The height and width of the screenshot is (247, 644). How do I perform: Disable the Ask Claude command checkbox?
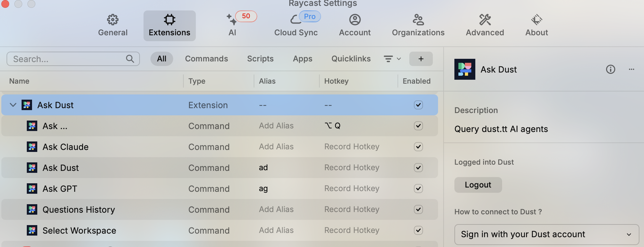point(418,147)
